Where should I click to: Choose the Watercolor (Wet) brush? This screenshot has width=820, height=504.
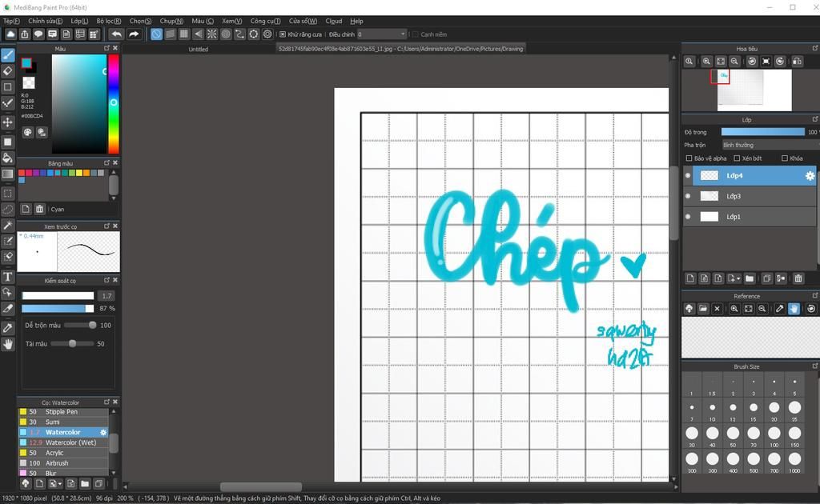[64, 443]
